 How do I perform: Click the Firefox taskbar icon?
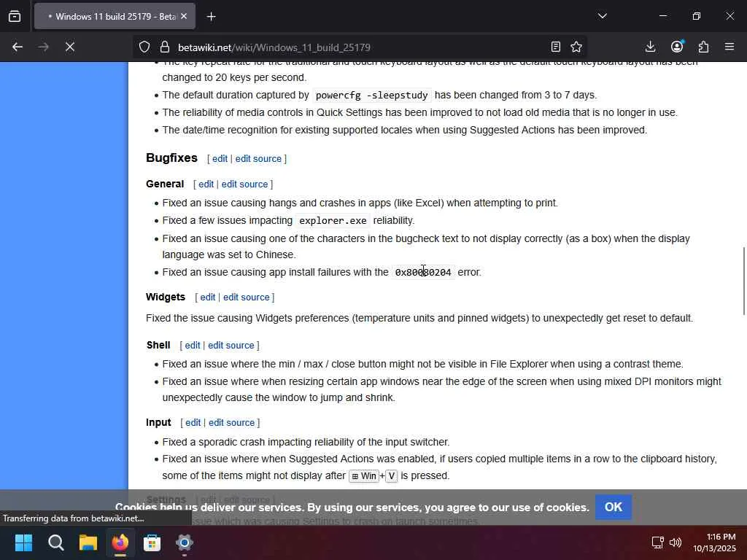coord(120,542)
